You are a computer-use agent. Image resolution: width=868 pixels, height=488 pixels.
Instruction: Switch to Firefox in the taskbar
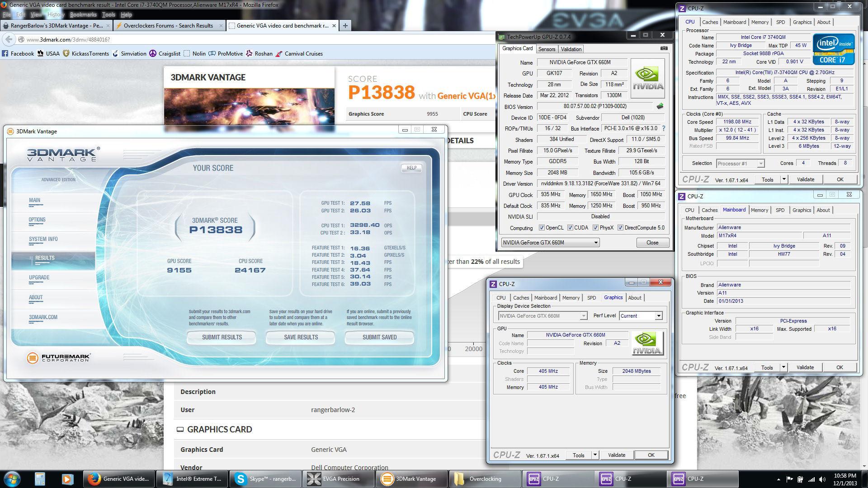[x=118, y=479]
